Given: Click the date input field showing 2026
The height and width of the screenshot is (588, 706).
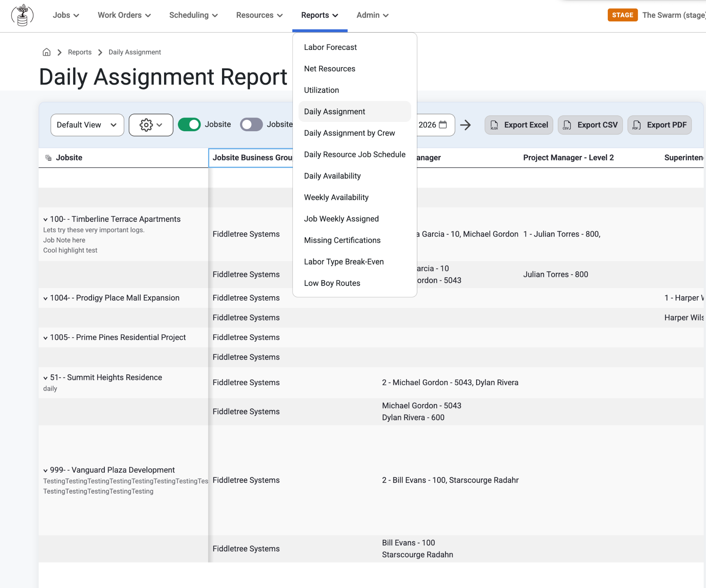Looking at the screenshot, I should [436, 125].
